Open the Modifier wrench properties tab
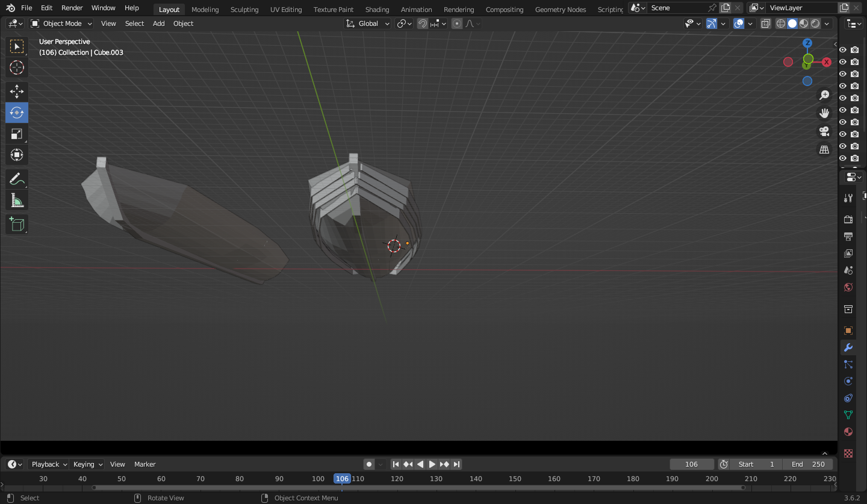 coord(848,347)
